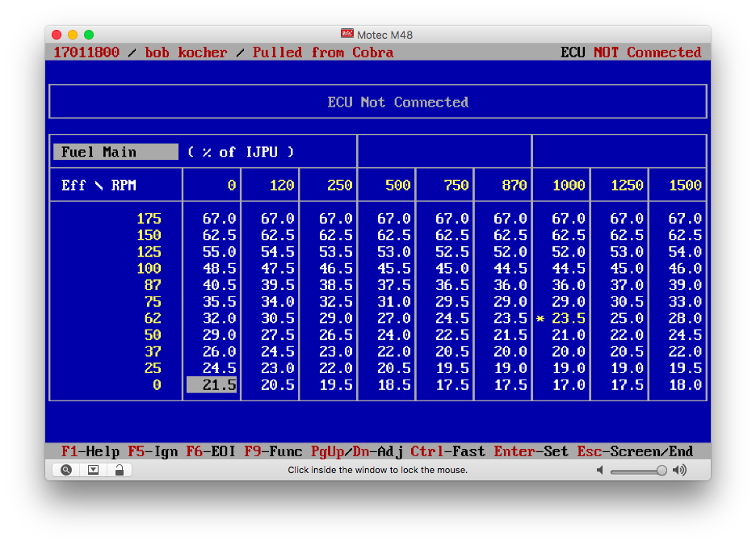
Task: Click the starred 23.5 cell under RPM 1000
Action: [561, 318]
